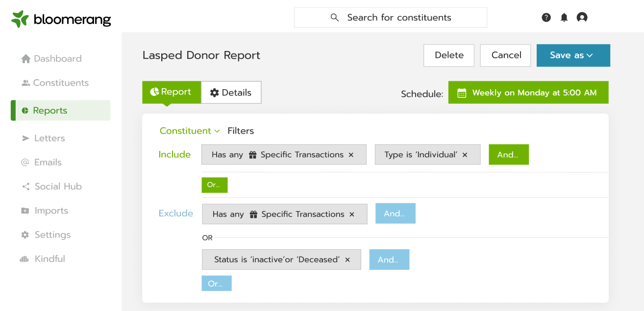The image size is (644, 311).
Task: Click the help question mark icon
Action: point(546,18)
